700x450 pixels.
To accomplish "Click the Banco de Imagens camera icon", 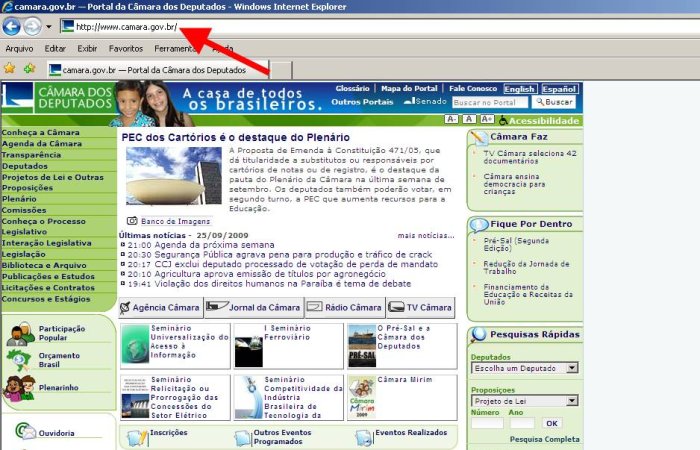I will [x=132, y=221].
